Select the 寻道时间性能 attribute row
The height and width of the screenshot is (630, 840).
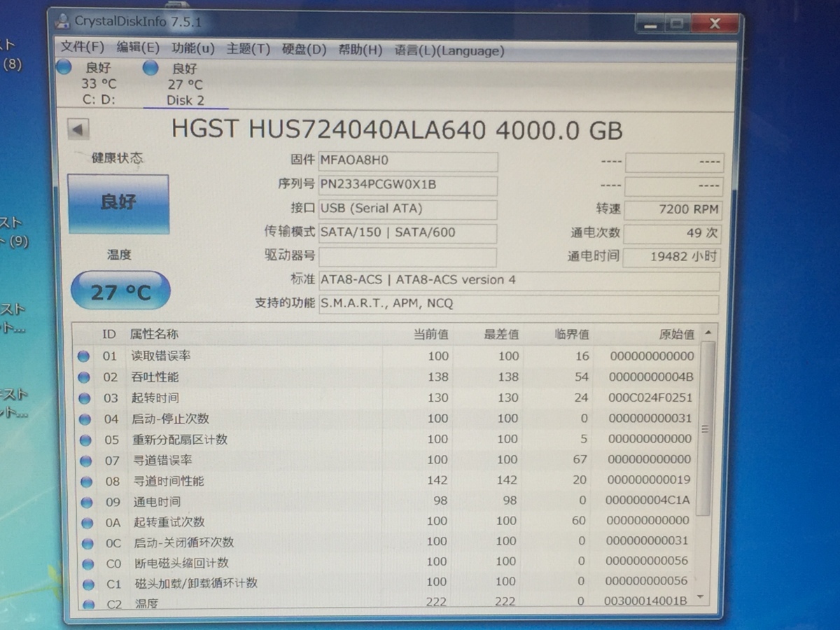[x=387, y=481]
